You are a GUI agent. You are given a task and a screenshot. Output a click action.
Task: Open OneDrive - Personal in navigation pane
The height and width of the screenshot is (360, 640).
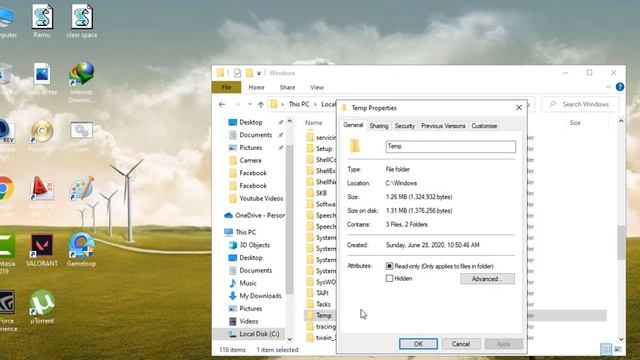point(254,215)
